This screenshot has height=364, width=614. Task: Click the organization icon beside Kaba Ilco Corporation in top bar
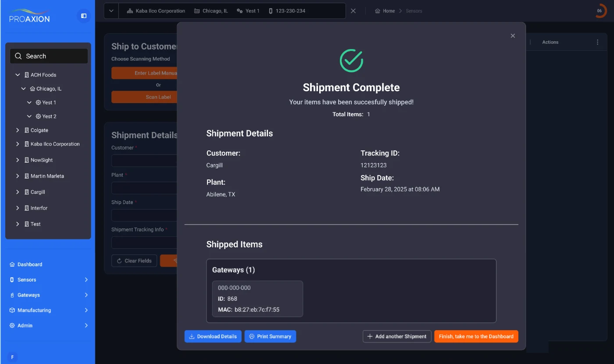[x=130, y=11]
